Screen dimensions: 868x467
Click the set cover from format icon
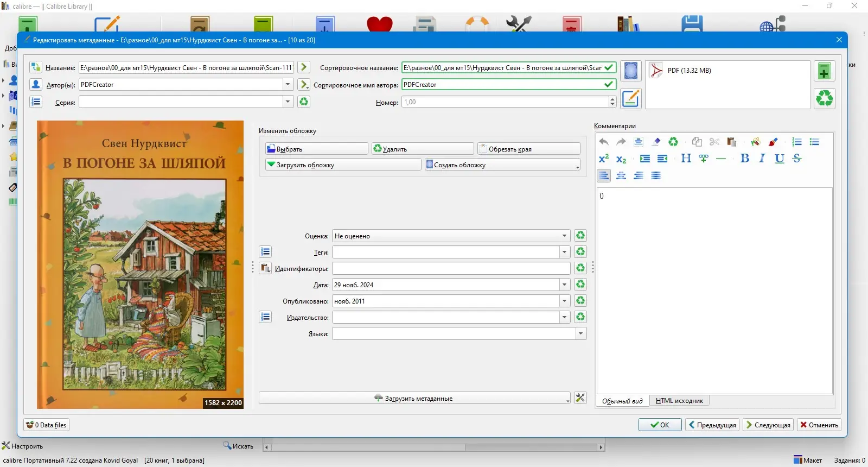pyautogui.click(x=630, y=71)
